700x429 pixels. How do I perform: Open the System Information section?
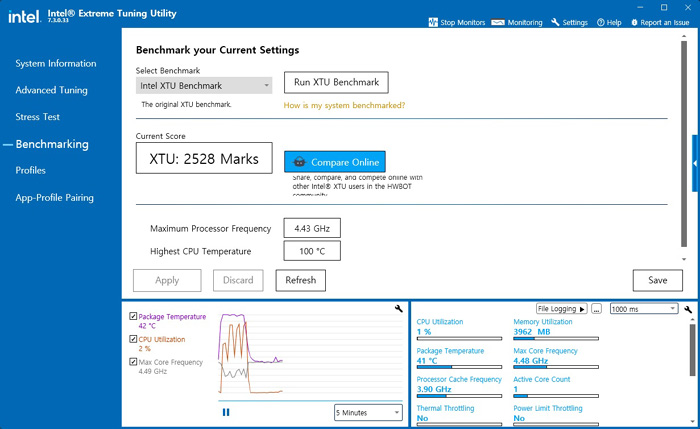[56, 63]
